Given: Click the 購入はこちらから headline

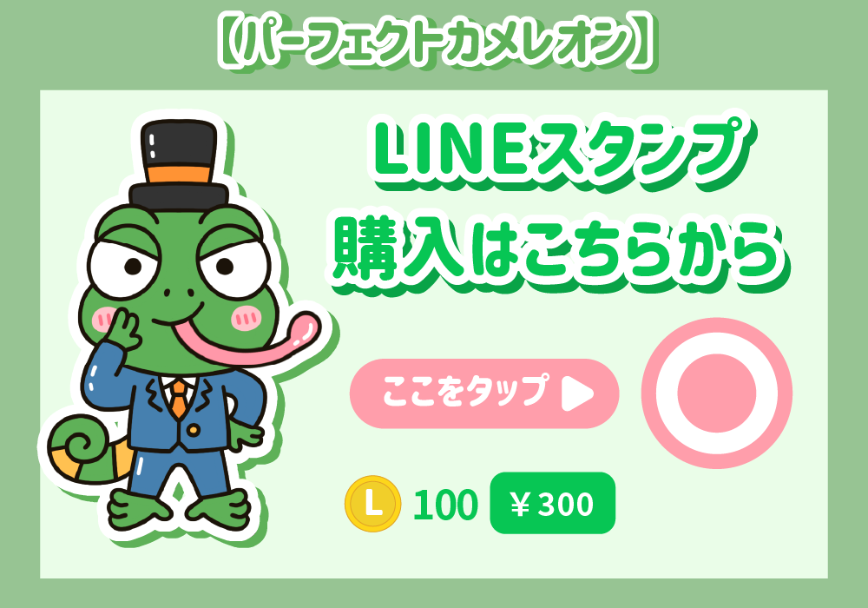Looking at the screenshot, I should (559, 252).
